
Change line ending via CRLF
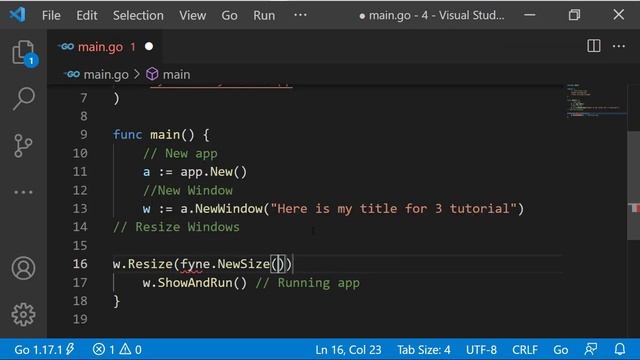(x=524, y=350)
